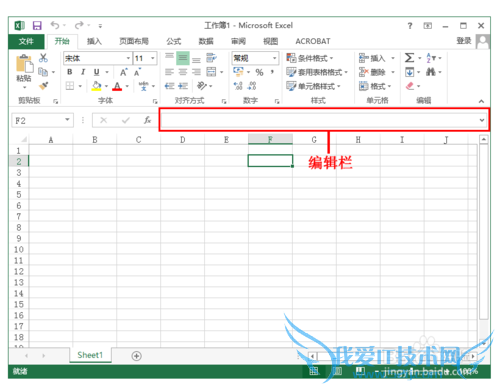This screenshot has width=500, height=389.
Task: Select the Sheet1 worksheet tab
Action: tap(90, 355)
